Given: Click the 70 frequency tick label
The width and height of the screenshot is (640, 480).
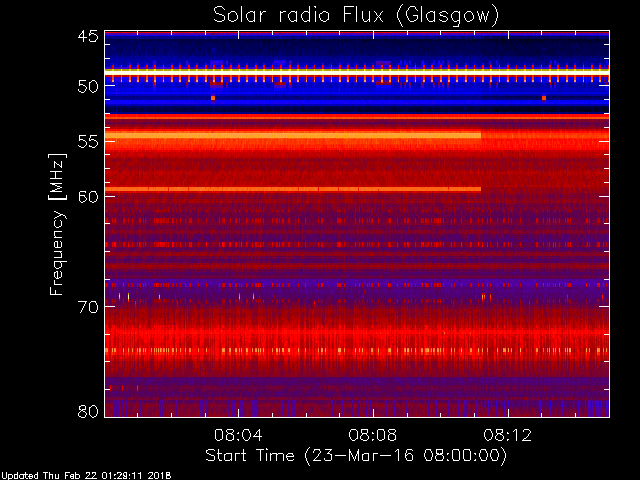Looking at the screenshot, I should pos(88,307).
